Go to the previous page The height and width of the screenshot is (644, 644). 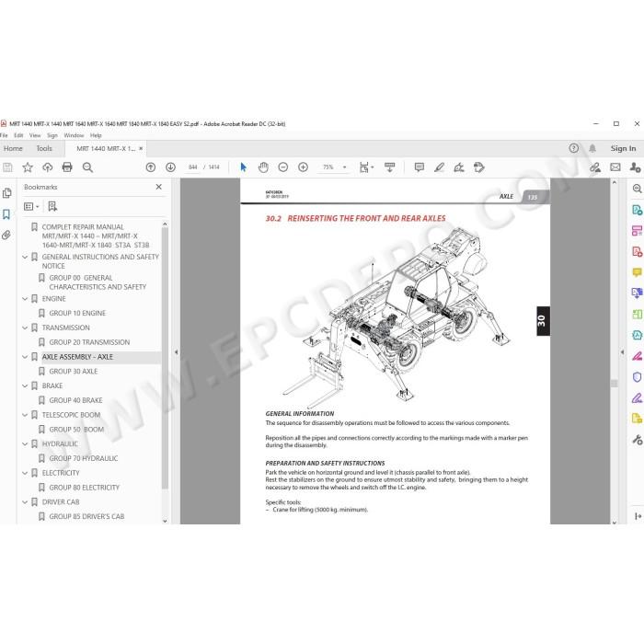pyautogui.click(x=151, y=167)
